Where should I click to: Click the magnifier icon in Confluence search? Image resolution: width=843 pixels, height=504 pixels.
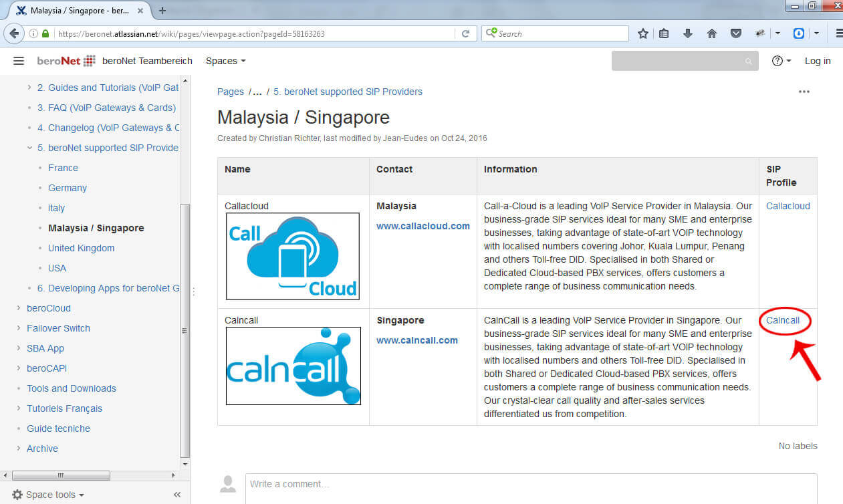748,61
